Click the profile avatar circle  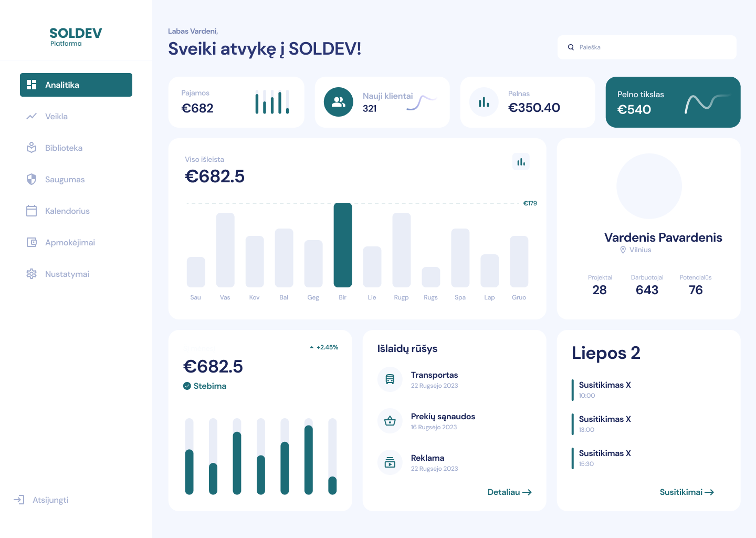pyautogui.click(x=649, y=186)
